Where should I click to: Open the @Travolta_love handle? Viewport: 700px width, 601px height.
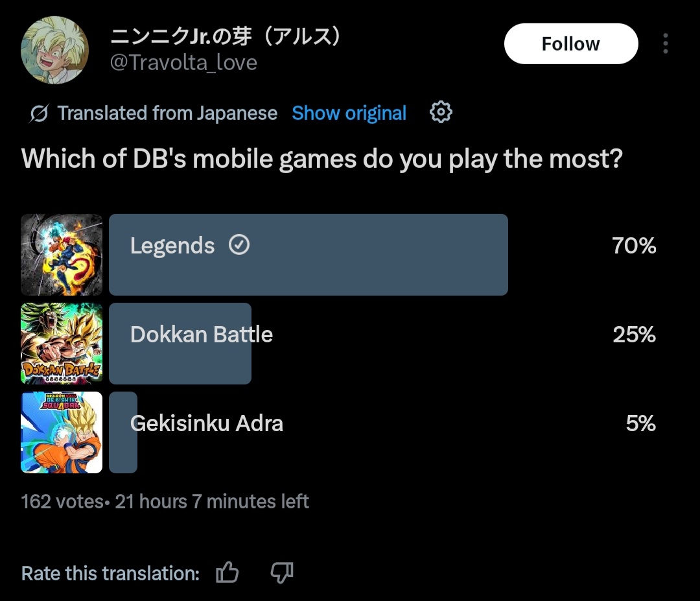coord(183,62)
